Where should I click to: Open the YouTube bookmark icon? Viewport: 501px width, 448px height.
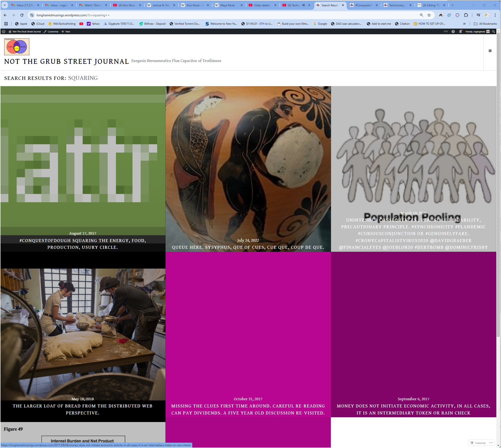click(x=81, y=24)
